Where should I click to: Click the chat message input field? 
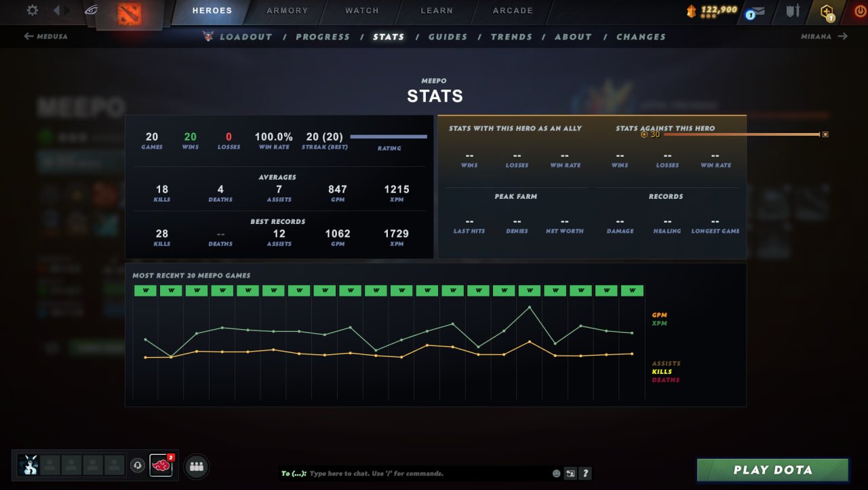pos(427,474)
